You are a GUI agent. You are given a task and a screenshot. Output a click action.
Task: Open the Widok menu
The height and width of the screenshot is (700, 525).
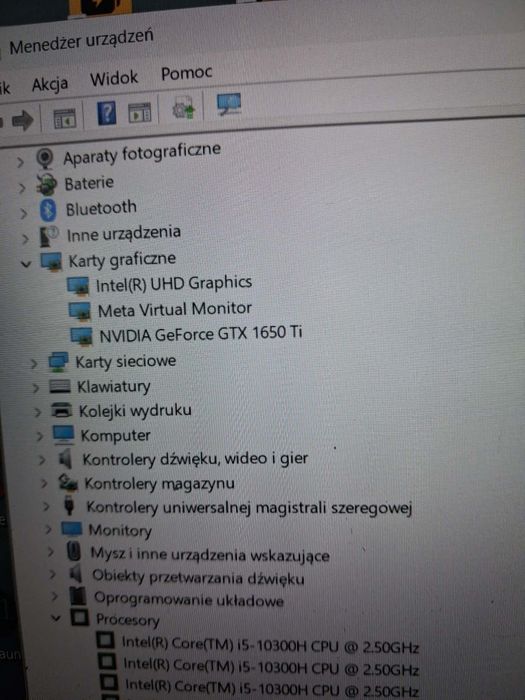114,79
